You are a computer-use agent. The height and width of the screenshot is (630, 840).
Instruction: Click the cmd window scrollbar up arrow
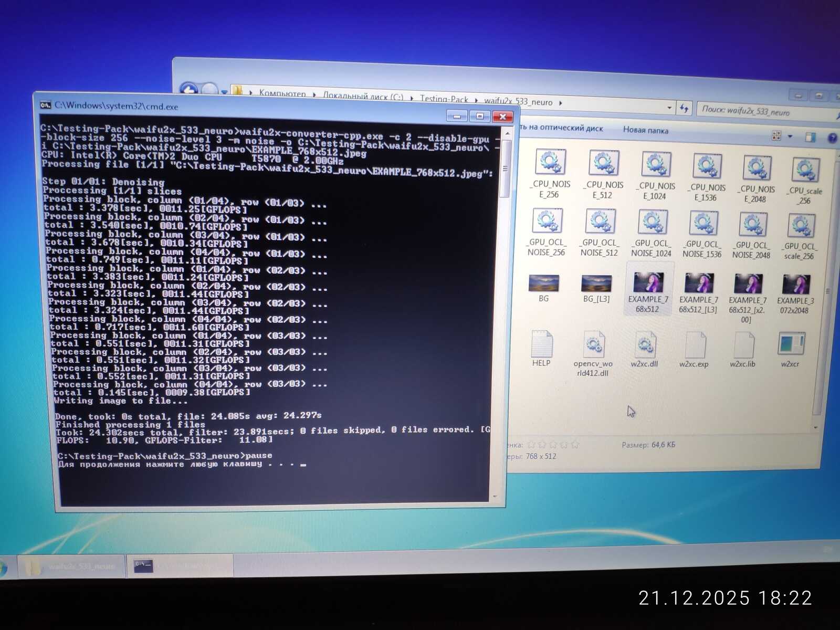[507, 134]
